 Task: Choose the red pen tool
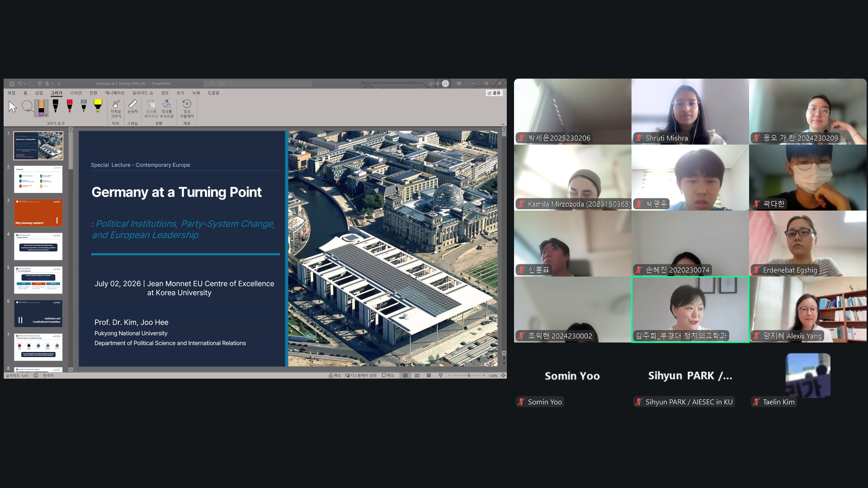[x=69, y=106]
